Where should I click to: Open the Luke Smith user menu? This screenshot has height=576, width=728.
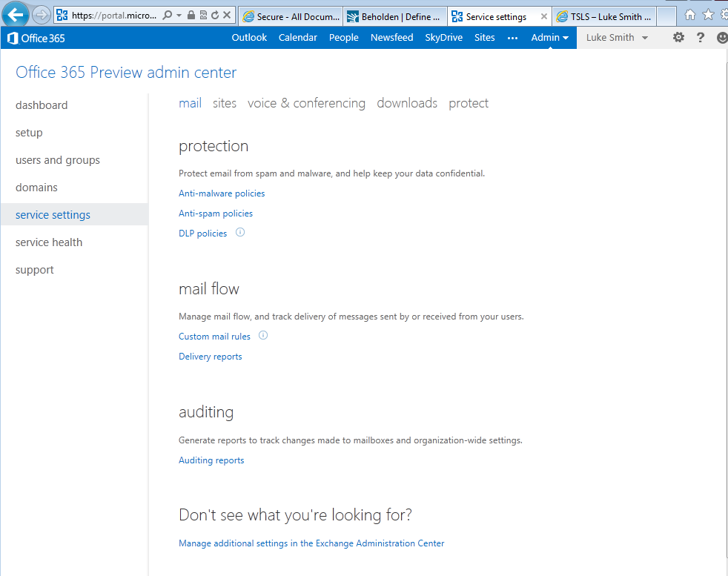(617, 38)
